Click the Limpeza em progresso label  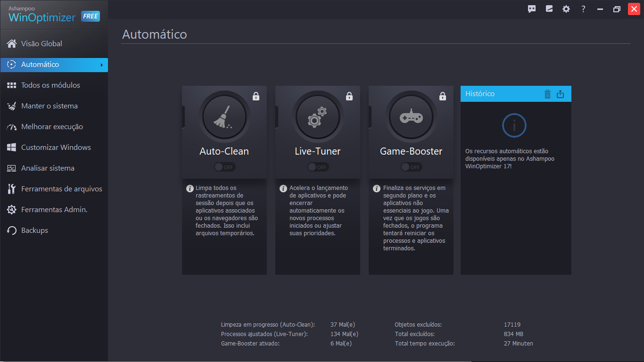[268, 325]
